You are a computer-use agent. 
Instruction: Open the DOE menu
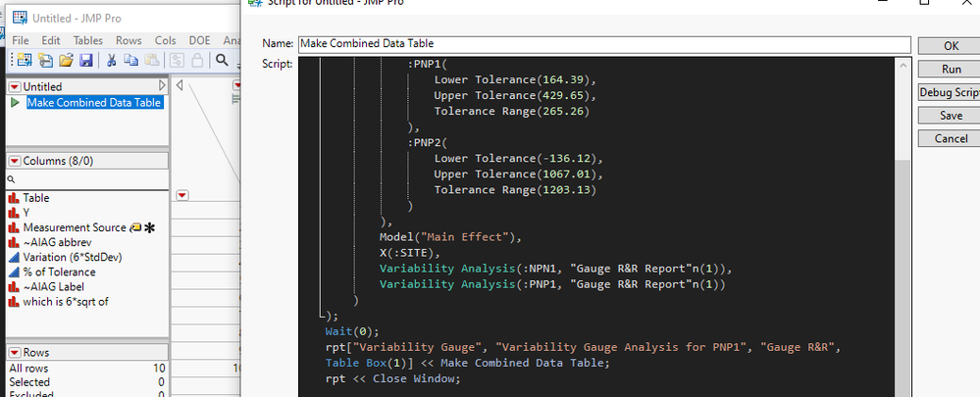(x=199, y=40)
